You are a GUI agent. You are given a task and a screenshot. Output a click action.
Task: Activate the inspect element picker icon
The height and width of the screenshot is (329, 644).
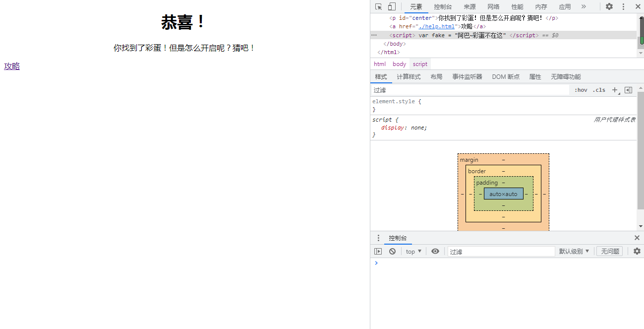[379, 6]
